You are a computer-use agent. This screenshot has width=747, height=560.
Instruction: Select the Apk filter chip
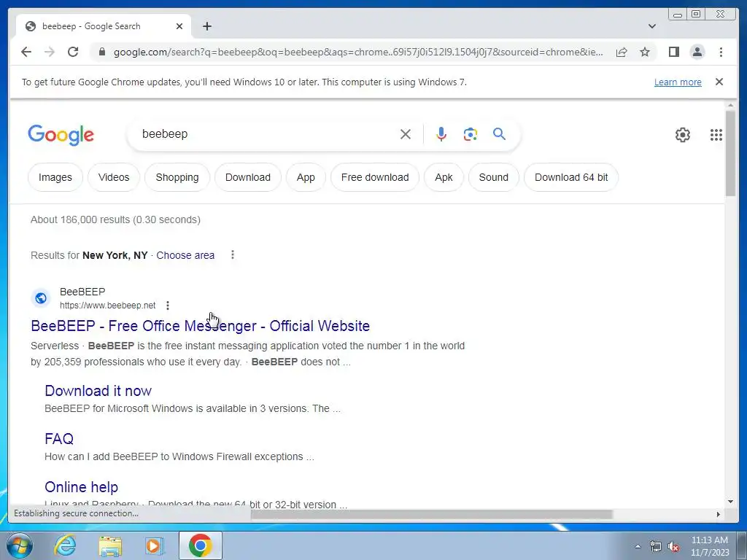[444, 177]
